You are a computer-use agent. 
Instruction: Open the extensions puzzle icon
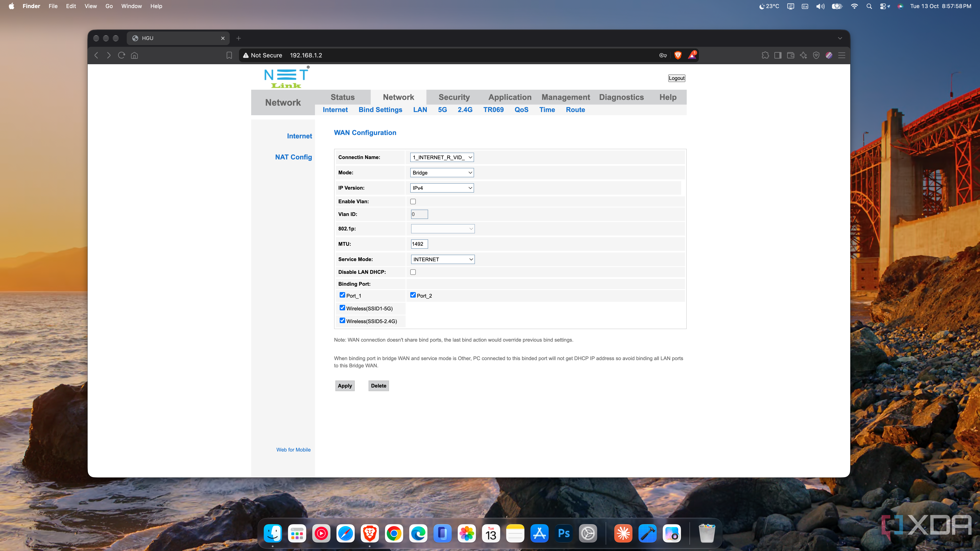(765, 55)
